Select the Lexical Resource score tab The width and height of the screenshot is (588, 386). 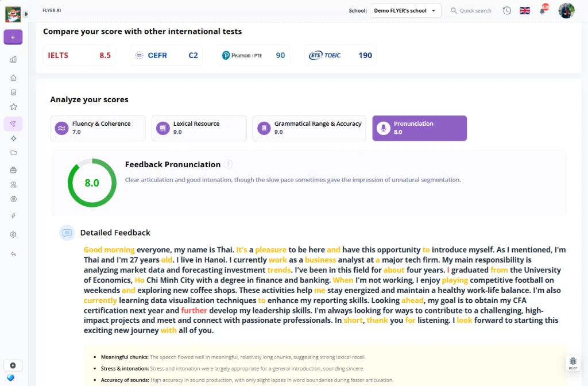[x=199, y=128]
